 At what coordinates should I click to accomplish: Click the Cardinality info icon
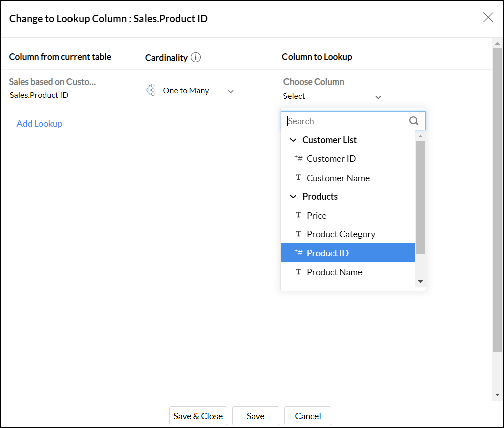(x=196, y=57)
